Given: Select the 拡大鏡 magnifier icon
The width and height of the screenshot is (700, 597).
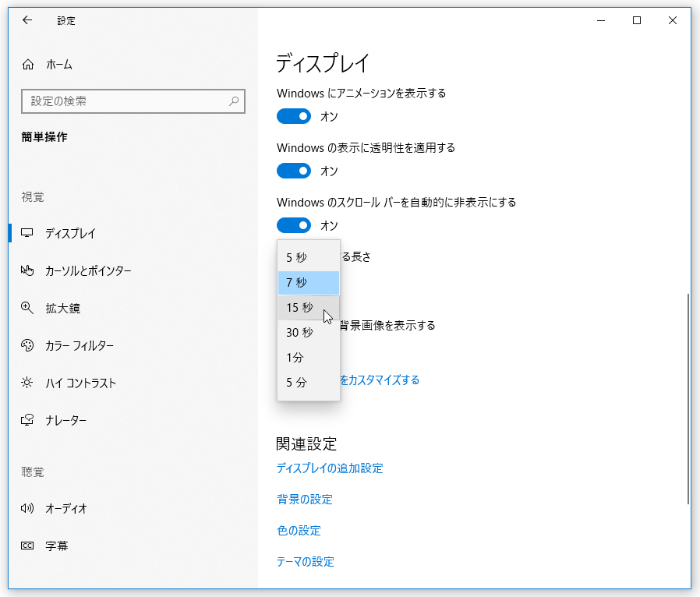Looking at the screenshot, I should coord(27,308).
